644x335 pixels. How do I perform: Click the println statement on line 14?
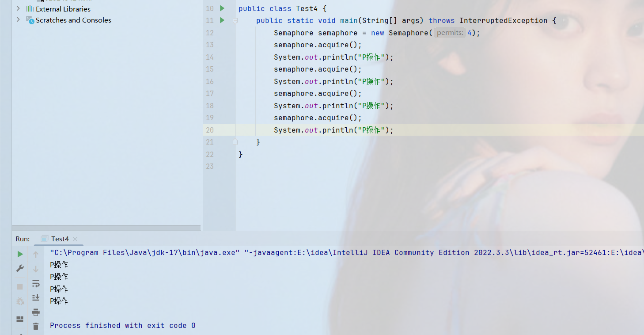point(333,57)
